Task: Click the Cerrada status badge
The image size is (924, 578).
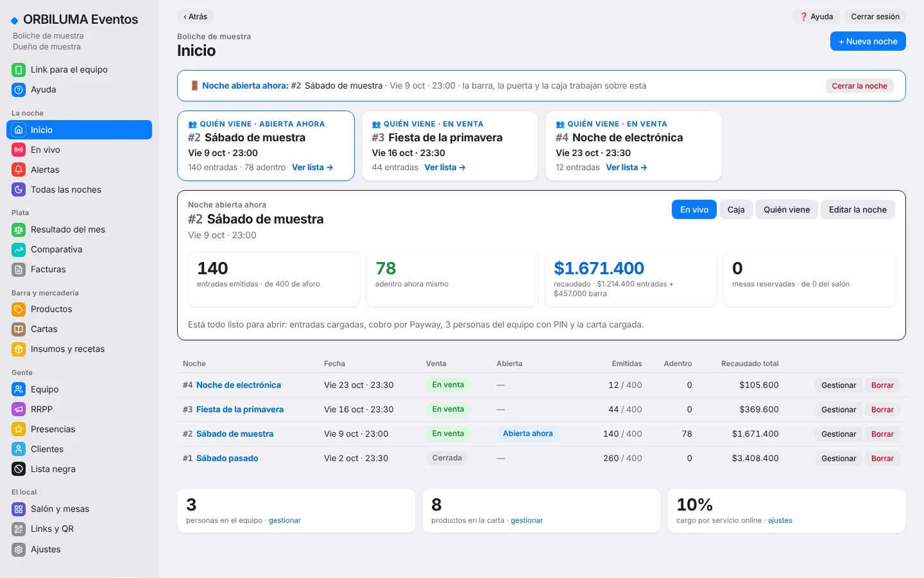Action: coord(447,458)
